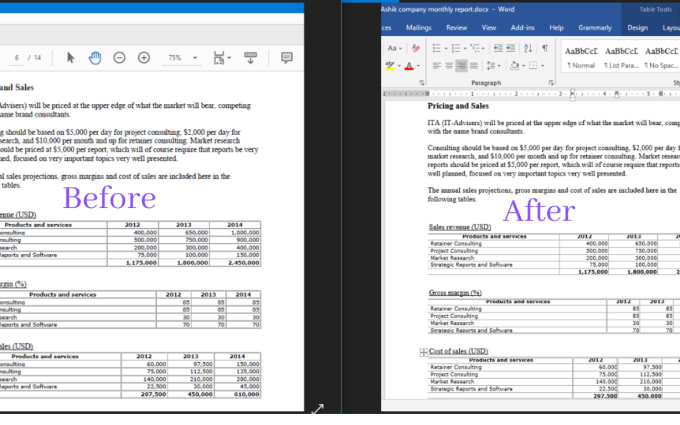Apply the yellow text highlight color
The width and height of the screenshot is (680, 425).
pyautogui.click(x=390, y=66)
